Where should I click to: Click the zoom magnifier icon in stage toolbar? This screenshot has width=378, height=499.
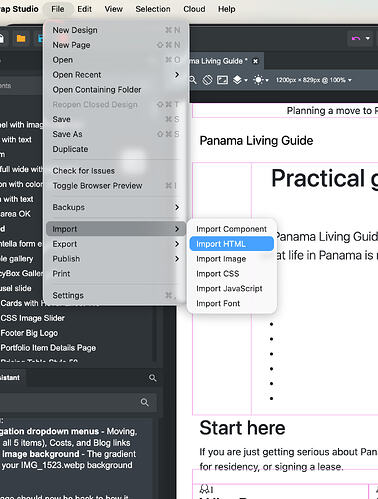click(x=193, y=80)
